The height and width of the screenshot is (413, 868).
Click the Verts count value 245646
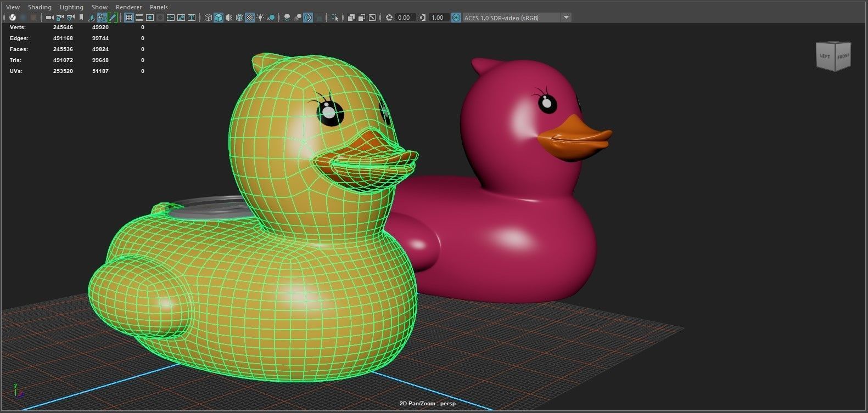click(63, 27)
